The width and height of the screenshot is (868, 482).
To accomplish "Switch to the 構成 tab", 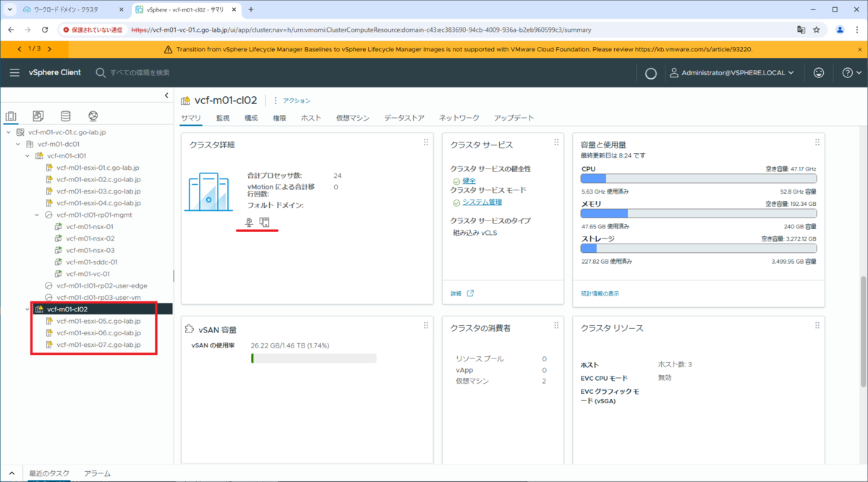I will pyautogui.click(x=251, y=118).
